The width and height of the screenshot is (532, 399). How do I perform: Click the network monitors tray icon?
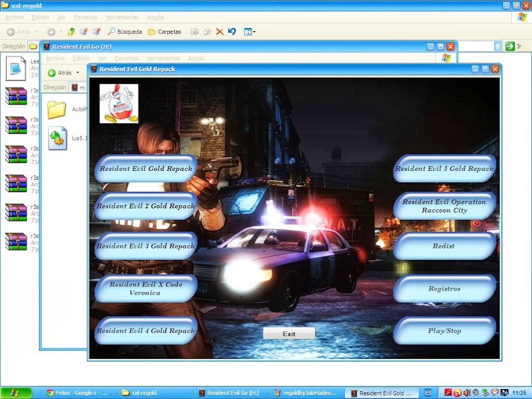pyautogui.click(x=504, y=393)
